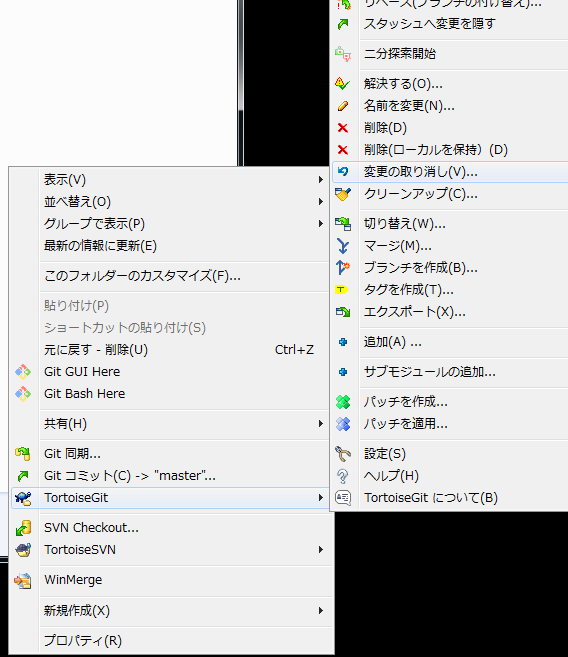
Task: Click the About TortoiseGit icon
Action: coord(343,498)
